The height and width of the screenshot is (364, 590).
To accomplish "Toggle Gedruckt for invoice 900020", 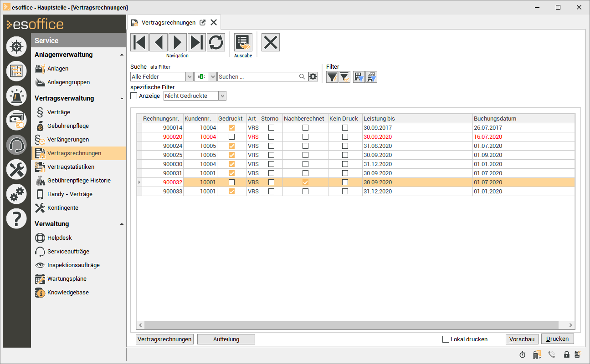I will [x=231, y=137].
